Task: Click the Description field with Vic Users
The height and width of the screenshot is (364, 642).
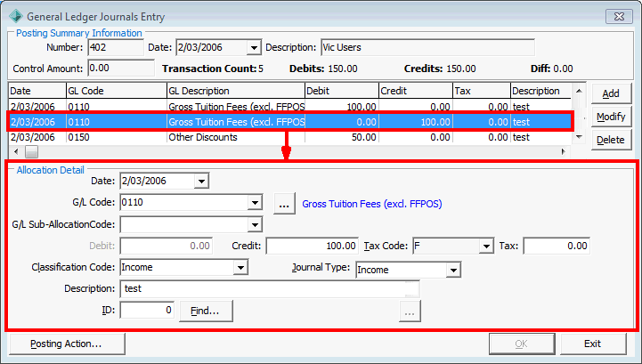Action: [x=428, y=47]
